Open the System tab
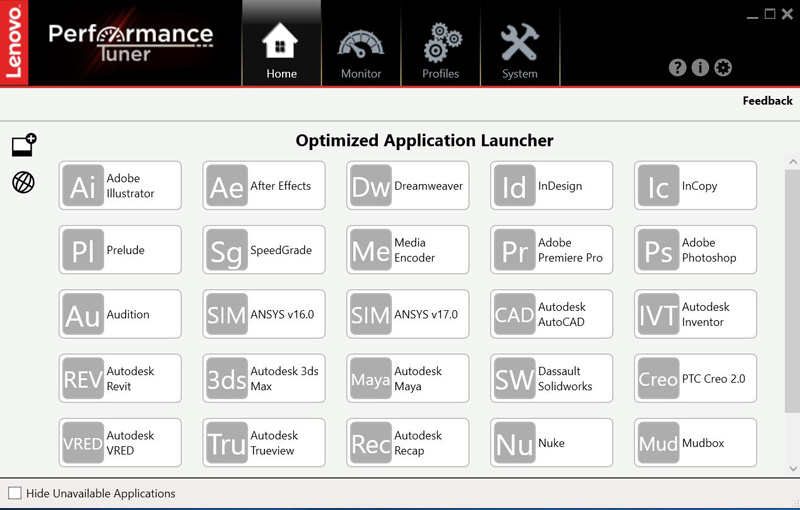Screen dimensions: 800x510 point(520,43)
